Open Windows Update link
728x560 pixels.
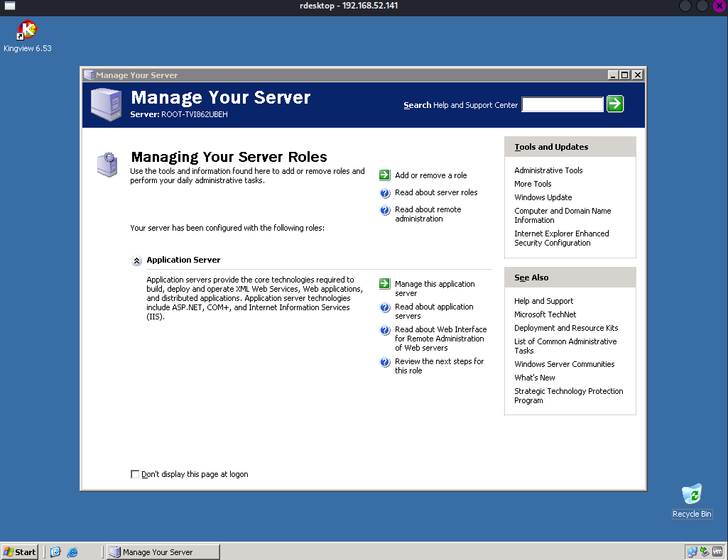[543, 197]
